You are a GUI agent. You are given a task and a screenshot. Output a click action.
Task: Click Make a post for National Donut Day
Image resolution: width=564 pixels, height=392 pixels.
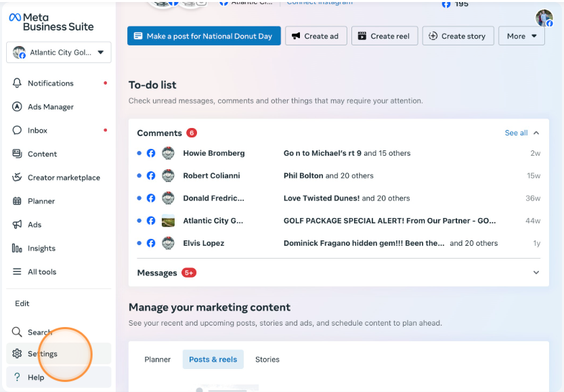tap(204, 37)
